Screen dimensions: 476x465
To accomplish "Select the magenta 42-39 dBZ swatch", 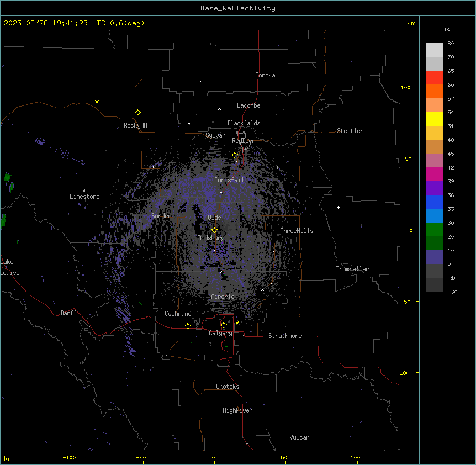I will click(434, 174).
